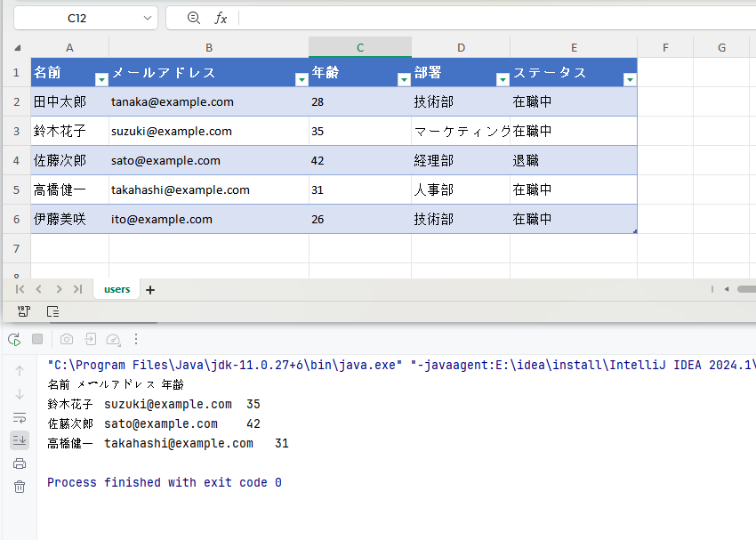Select column C header

pos(360,48)
